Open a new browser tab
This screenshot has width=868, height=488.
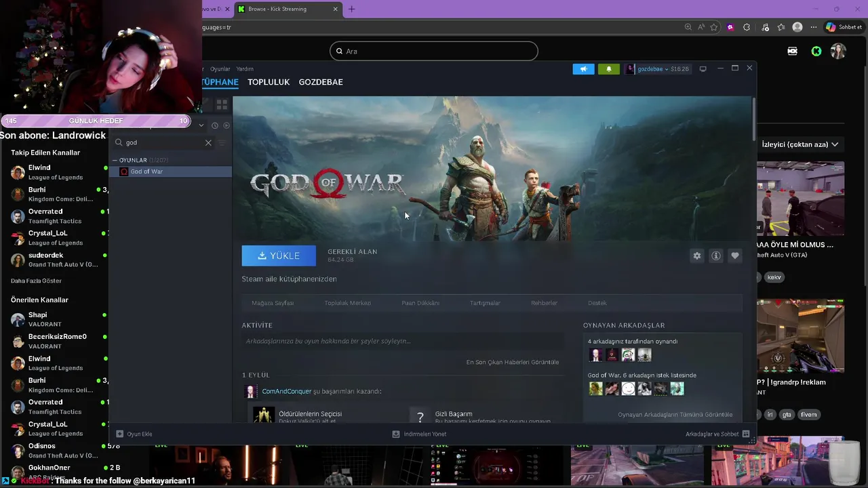[351, 9]
